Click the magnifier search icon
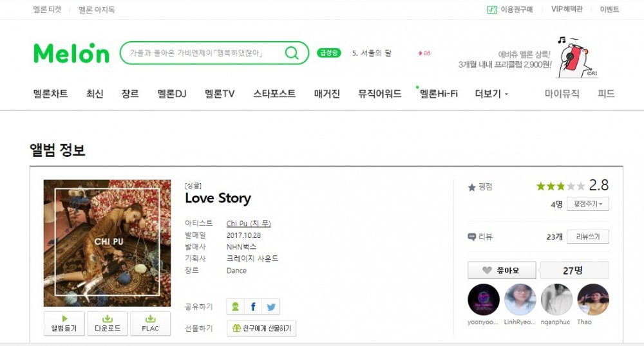 292,53
